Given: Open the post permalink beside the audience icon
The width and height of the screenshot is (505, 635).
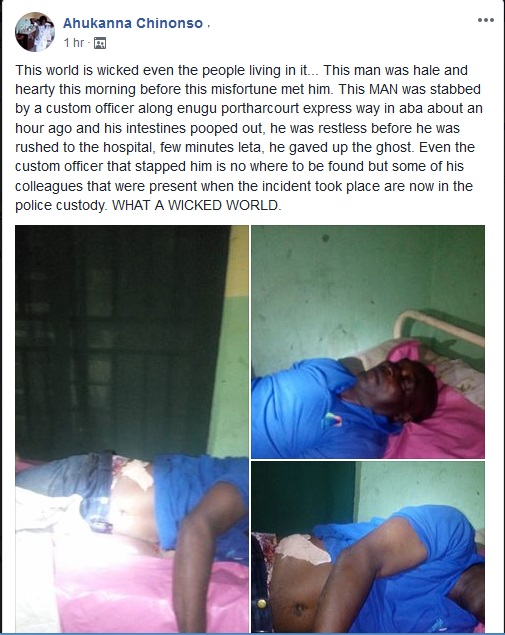Looking at the screenshot, I should tap(74, 43).
